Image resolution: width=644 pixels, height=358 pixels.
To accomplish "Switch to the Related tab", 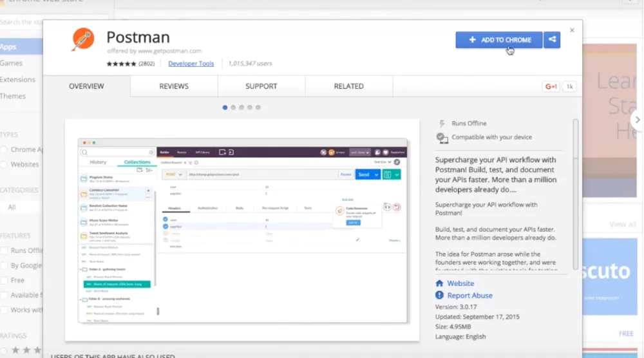I will pos(348,86).
